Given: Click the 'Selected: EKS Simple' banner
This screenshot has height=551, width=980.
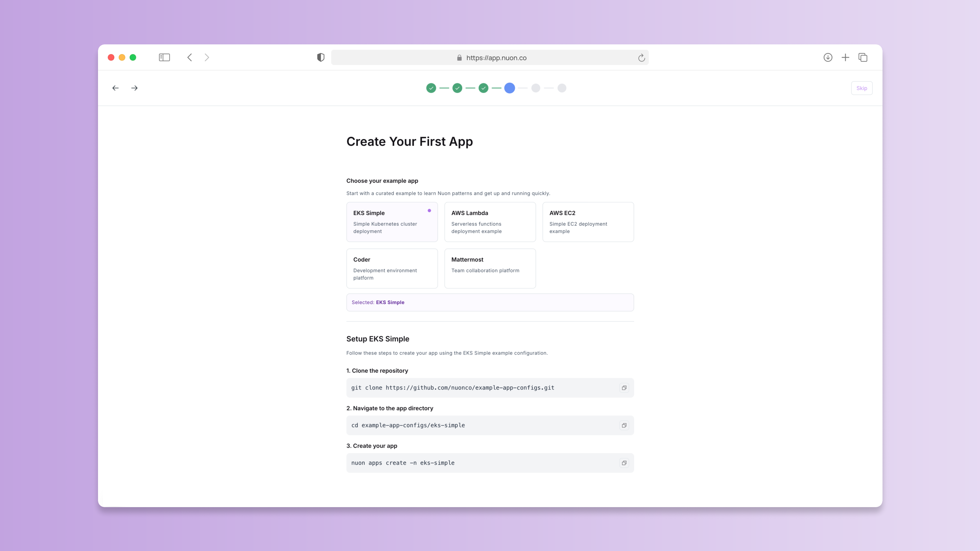Looking at the screenshot, I should pyautogui.click(x=490, y=302).
